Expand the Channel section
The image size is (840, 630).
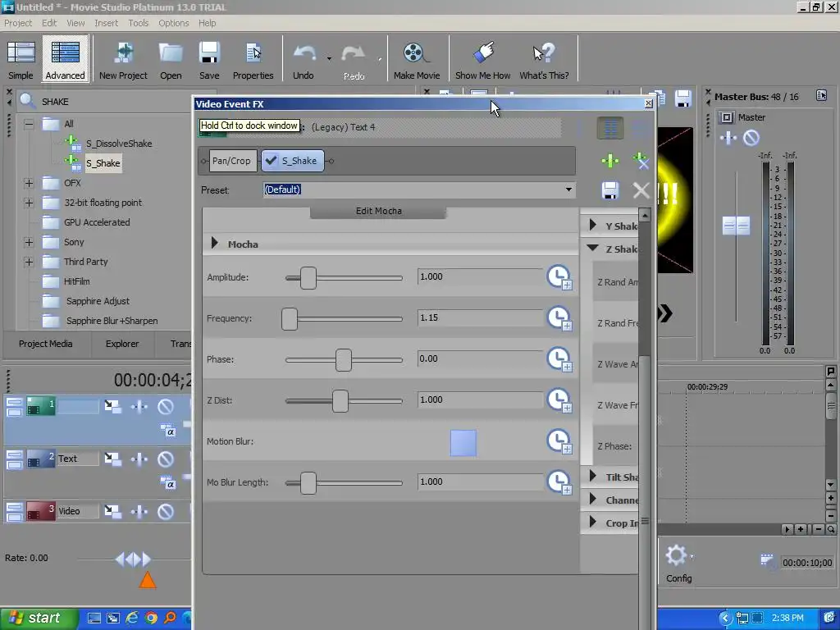[592, 500]
